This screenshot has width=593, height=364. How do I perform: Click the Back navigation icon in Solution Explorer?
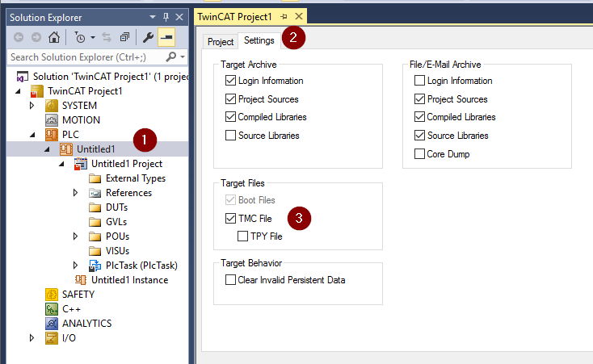click(19, 37)
